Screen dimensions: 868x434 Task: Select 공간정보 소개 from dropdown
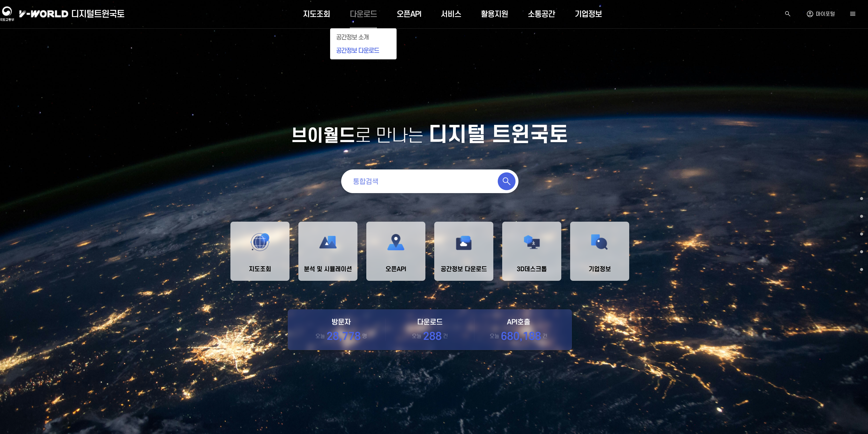pos(352,37)
